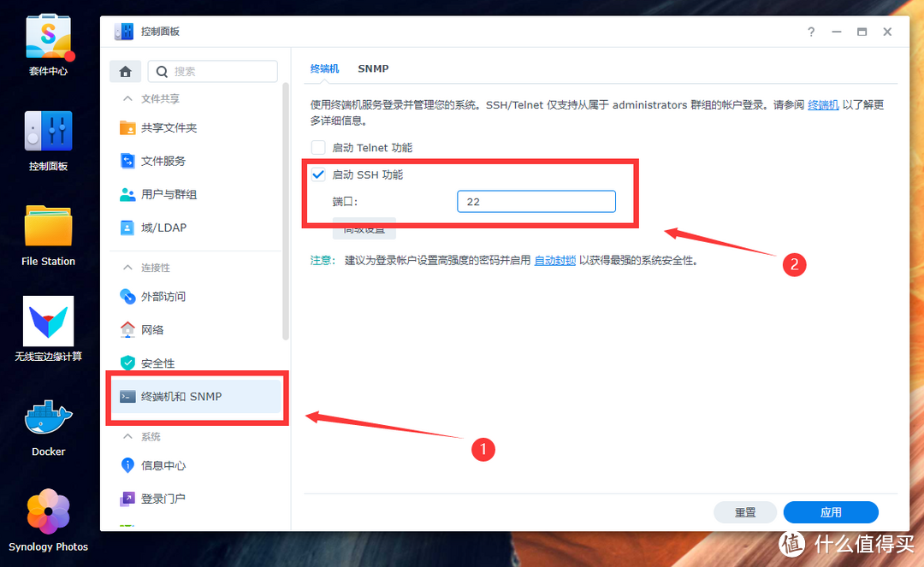The image size is (924, 567).
Task: Click the 域/LDAP sidebar icon
Action: 127,227
